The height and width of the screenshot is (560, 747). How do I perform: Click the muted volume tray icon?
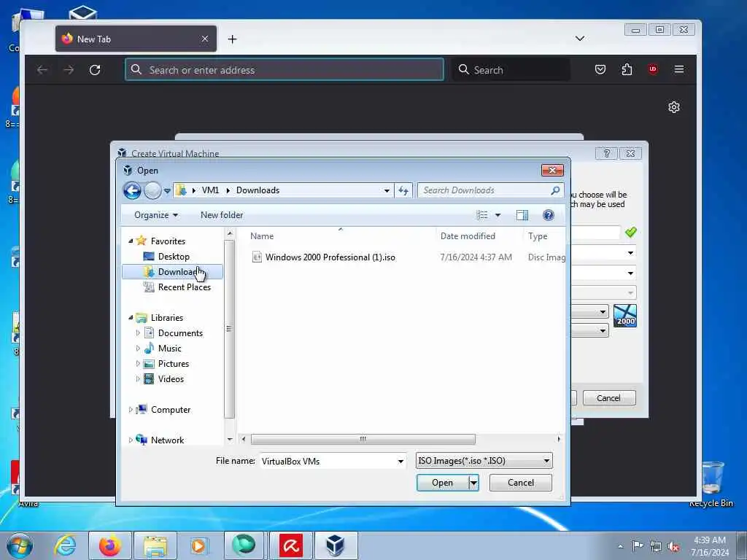point(673,546)
